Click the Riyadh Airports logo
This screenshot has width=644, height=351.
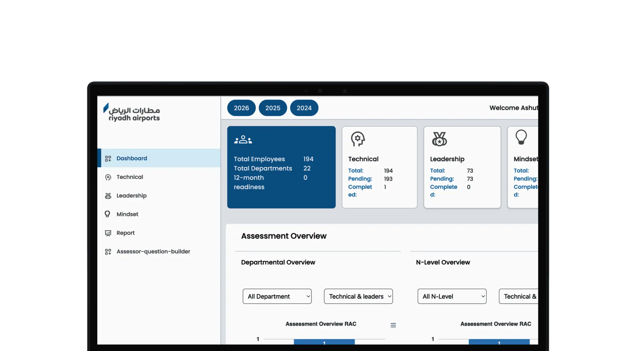pyautogui.click(x=131, y=112)
